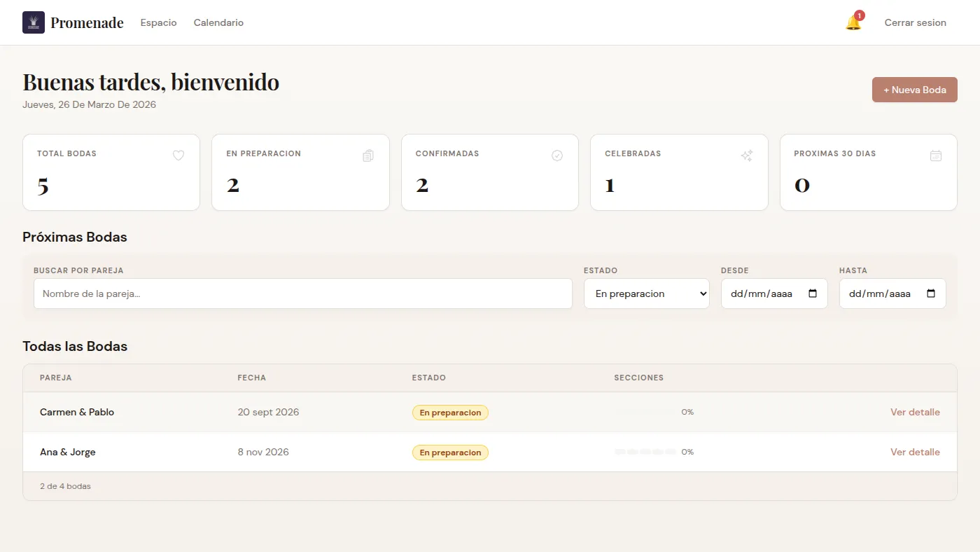Click the sparkles icon in Celebradas card
This screenshot has width=980, height=552.
747,156
